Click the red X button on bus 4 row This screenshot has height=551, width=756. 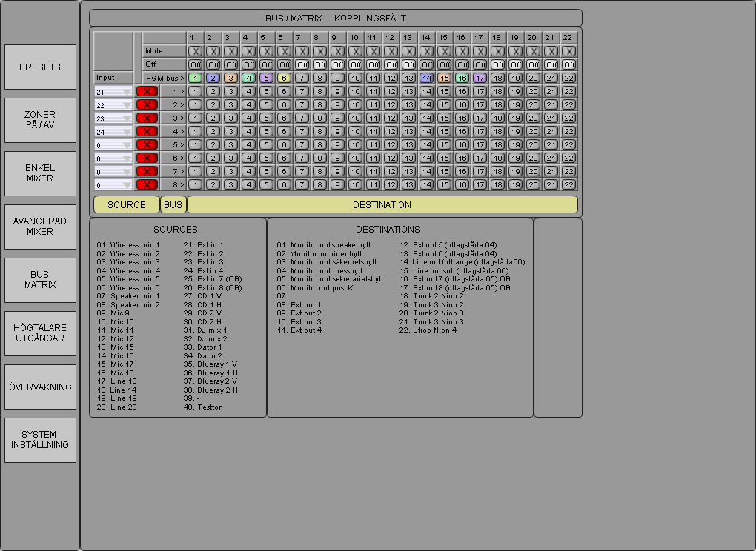[x=147, y=131]
